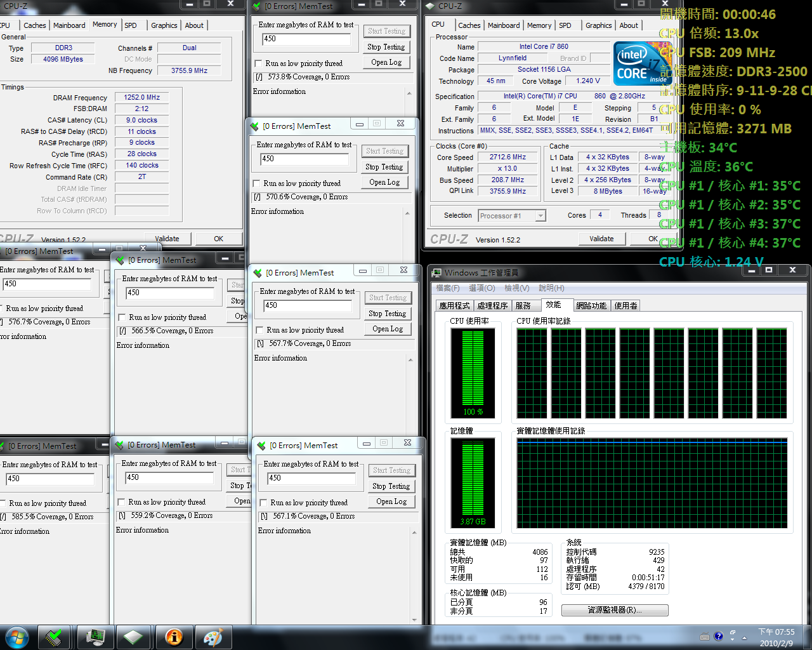This screenshot has width=812, height=650.
Task: Stop Testing in 573.8% MemTest window
Action: point(386,47)
